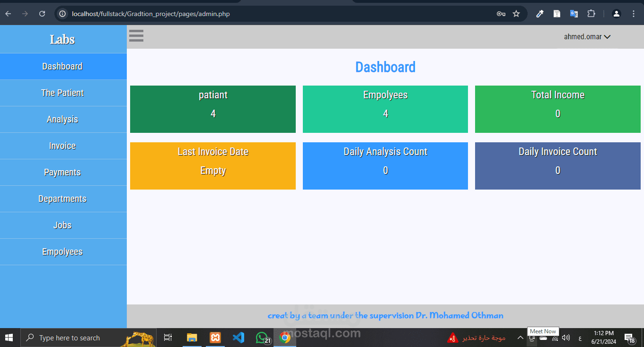Select the pencil edit icon in toolbar
Screen dimensions: 644x347
tap(539, 14)
